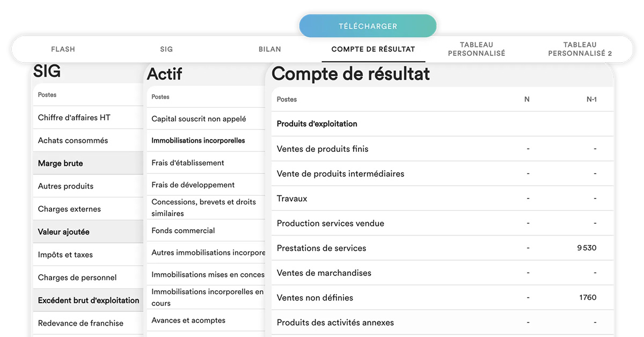Click Fonds commercial in the Actif table
This screenshot has width=644, height=337.
pos(183,231)
